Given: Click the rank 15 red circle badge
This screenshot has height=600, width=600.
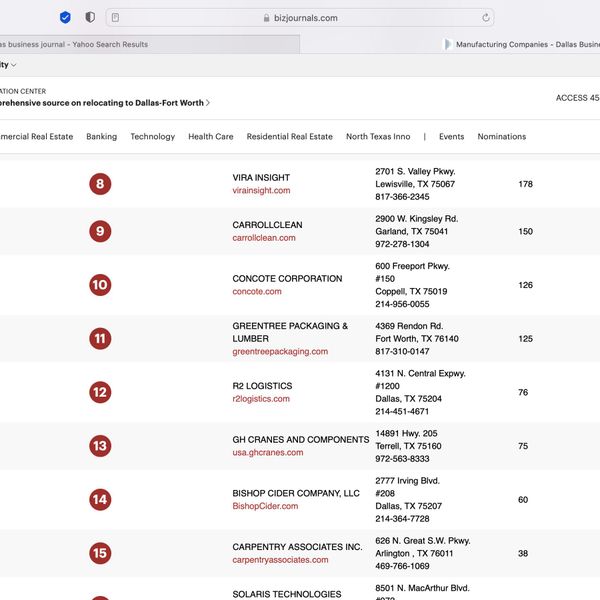Looking at the screenshot, I should (x=100, y=553).
